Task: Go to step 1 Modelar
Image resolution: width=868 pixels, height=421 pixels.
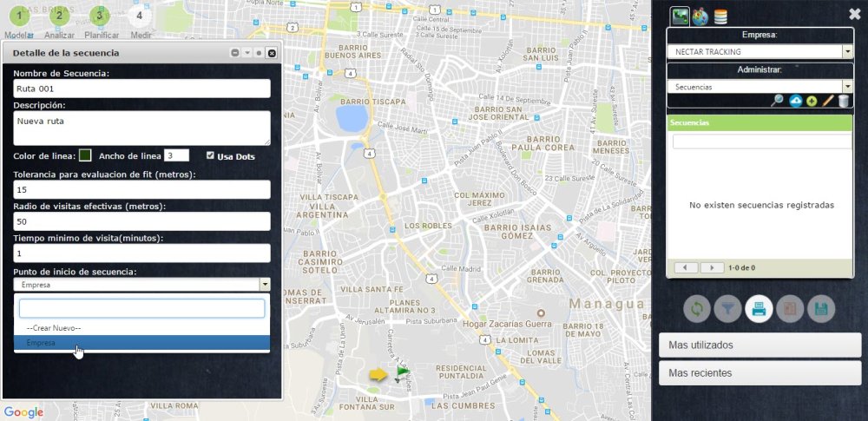Action: click(x=19, y=16)
